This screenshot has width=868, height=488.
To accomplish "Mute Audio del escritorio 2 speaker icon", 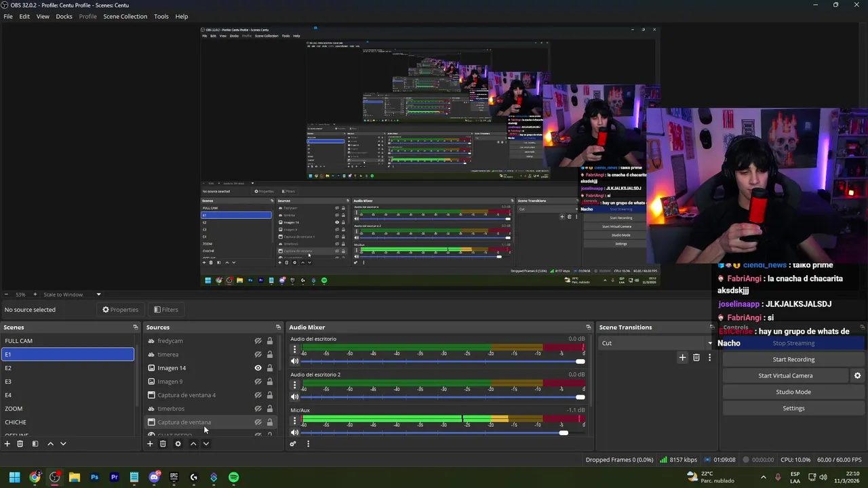I will click(x=294, y=396).
